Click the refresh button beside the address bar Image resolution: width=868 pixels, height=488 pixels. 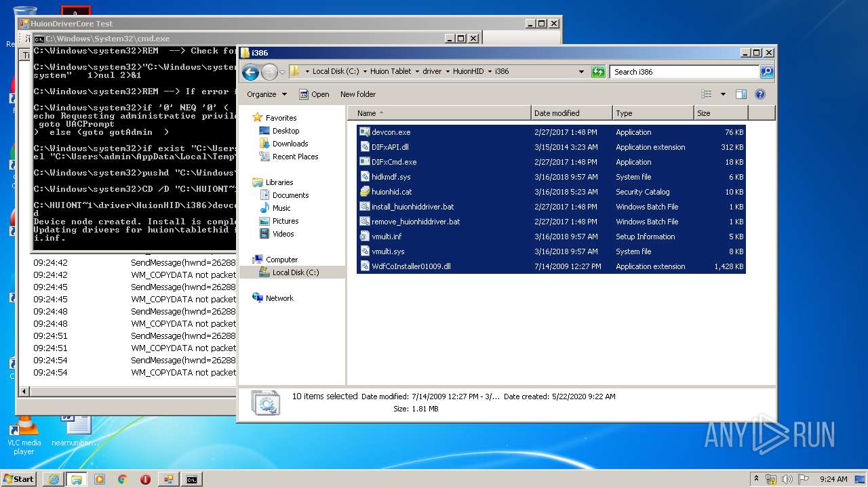point(597,72)
